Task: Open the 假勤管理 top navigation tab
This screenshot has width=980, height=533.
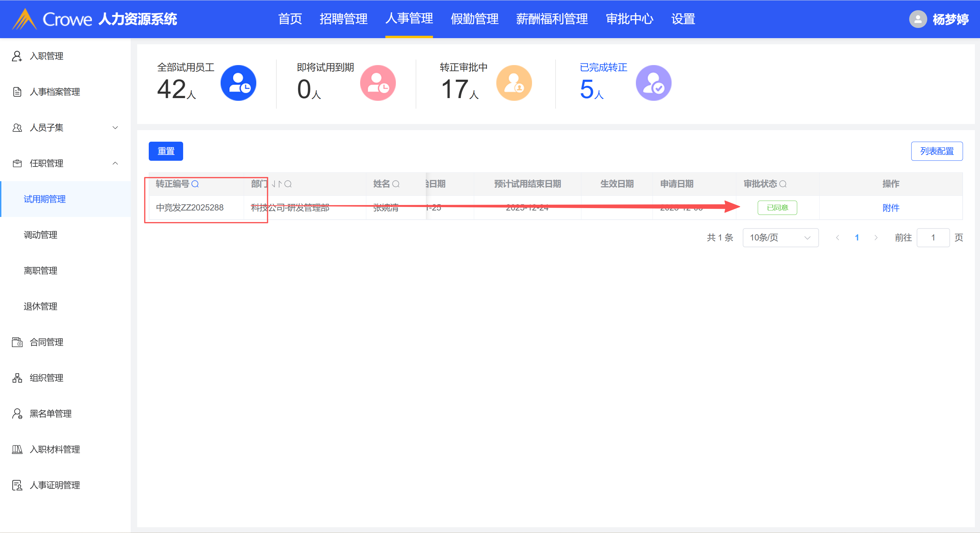Action: click(475, 19)
